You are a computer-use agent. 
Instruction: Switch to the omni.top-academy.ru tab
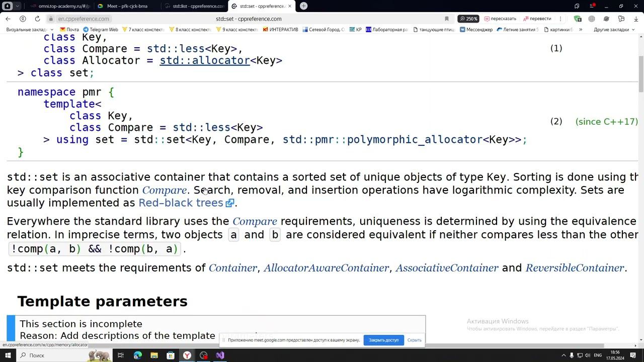pyautogui.click(x=60, y=6)
